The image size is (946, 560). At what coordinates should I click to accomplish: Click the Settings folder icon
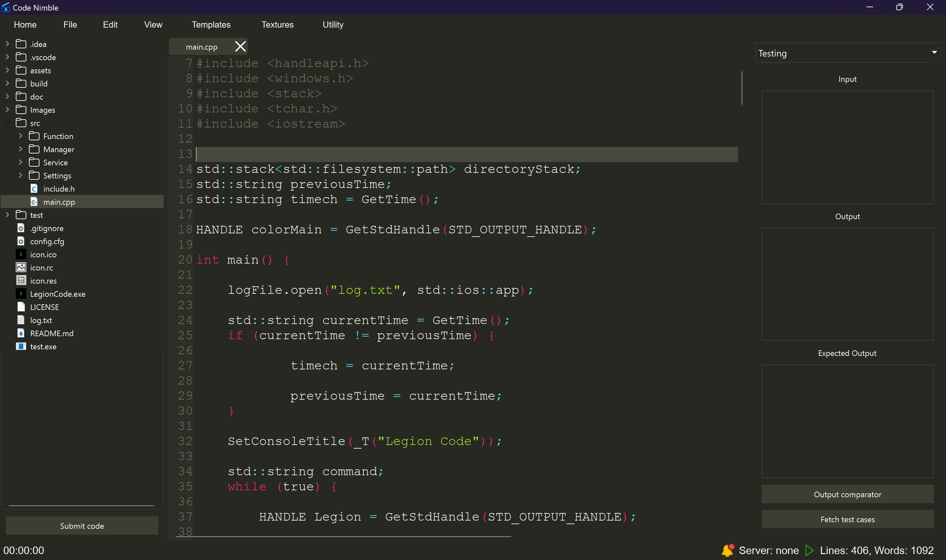[34, 175]
